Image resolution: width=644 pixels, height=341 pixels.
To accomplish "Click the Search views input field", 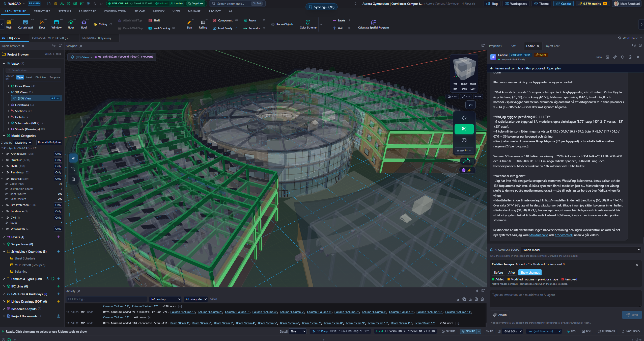I will pyautogui.click(x=34, y=70).
